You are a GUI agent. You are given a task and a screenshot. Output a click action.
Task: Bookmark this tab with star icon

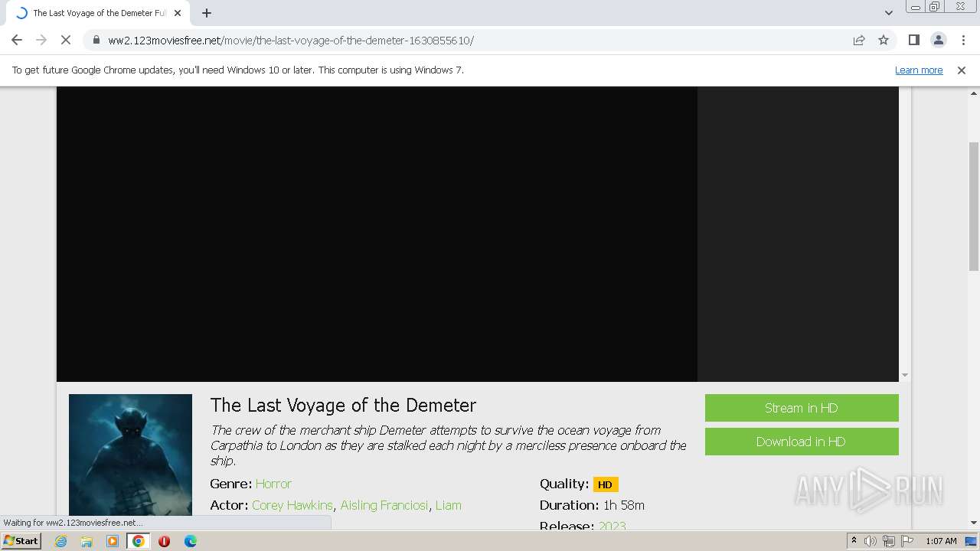[x=884, y=40]
